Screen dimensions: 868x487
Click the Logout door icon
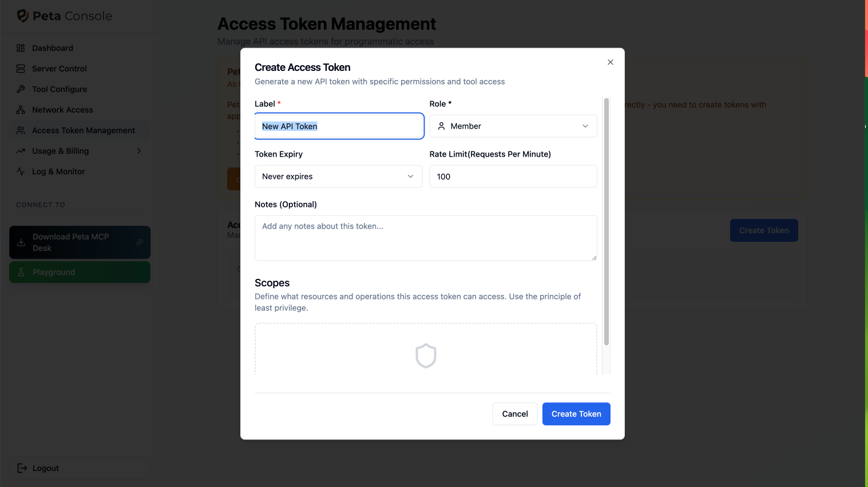(21, 468)
